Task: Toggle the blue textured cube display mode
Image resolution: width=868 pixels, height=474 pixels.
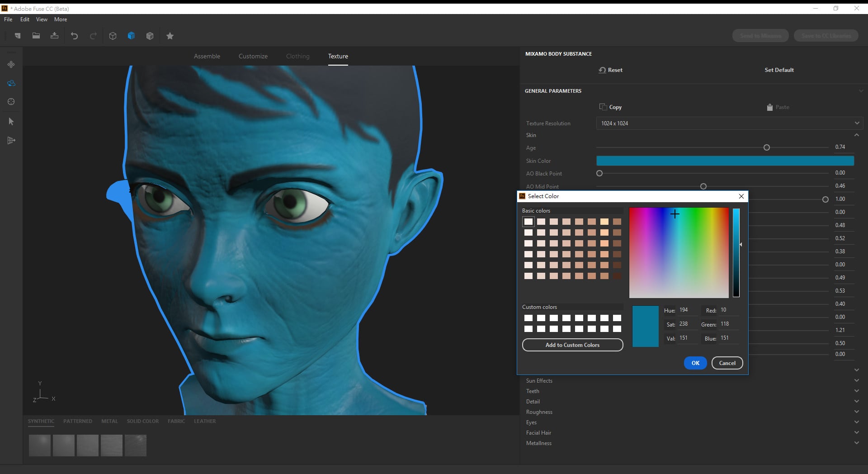Action: pos(132,36)
